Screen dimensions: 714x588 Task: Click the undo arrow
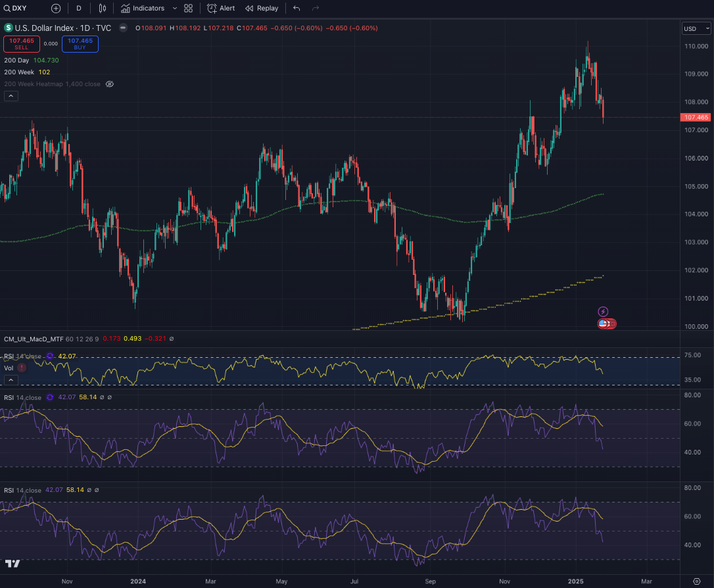pos(297,8)
